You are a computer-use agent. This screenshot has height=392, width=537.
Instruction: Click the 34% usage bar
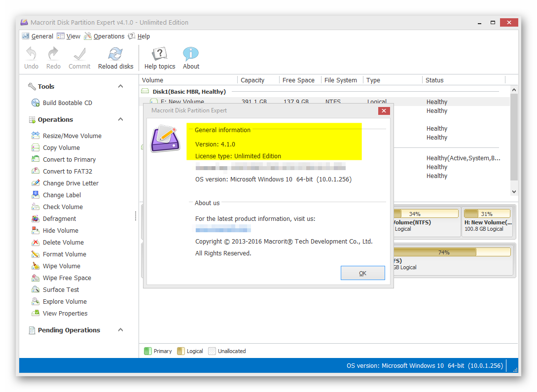click(x=426, y=214)
